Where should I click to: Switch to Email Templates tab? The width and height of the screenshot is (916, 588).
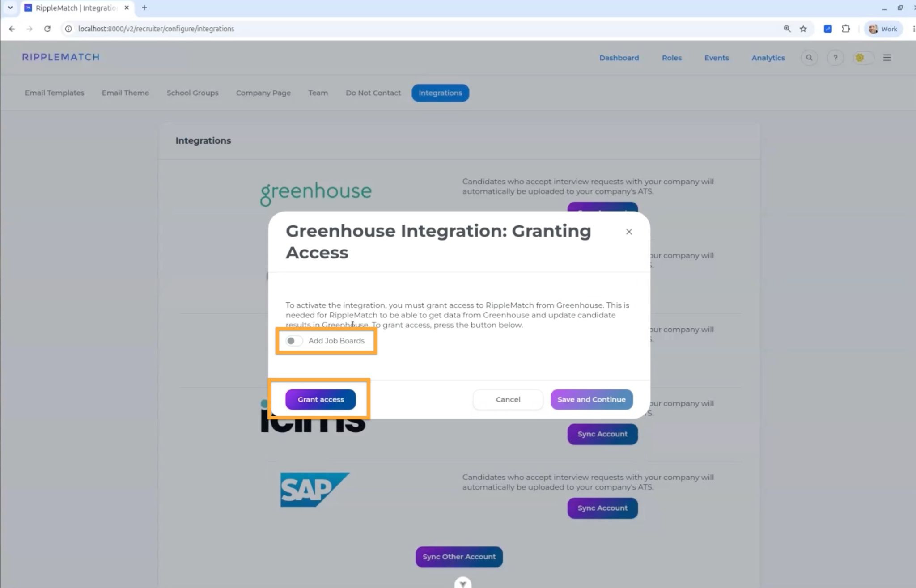point(55,93)
